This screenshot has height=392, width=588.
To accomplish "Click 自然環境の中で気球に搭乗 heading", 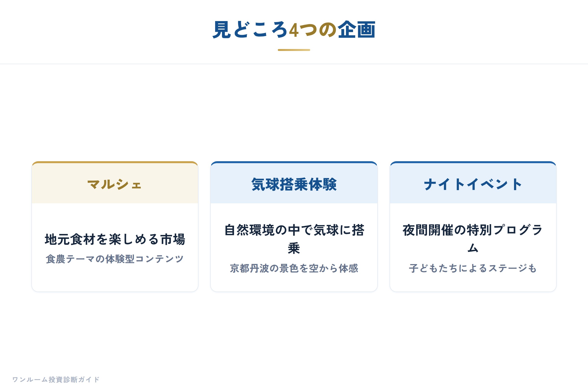I will [x=294, y=239].
